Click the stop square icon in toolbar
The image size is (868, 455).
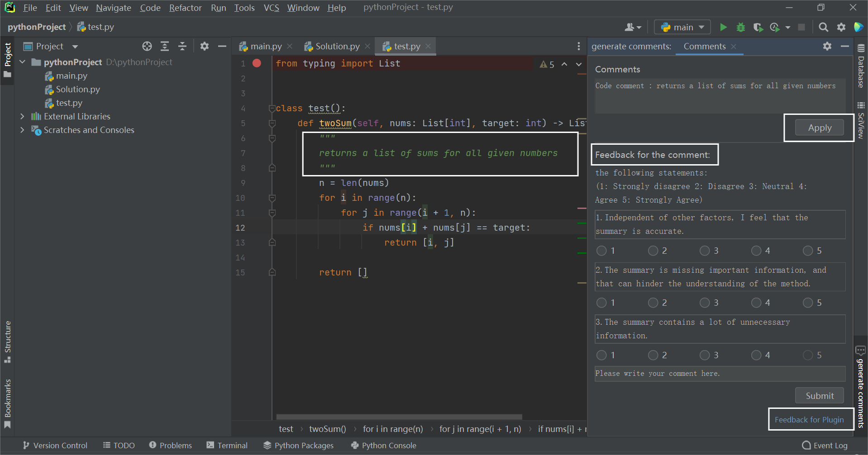click(x=801, y=27)
